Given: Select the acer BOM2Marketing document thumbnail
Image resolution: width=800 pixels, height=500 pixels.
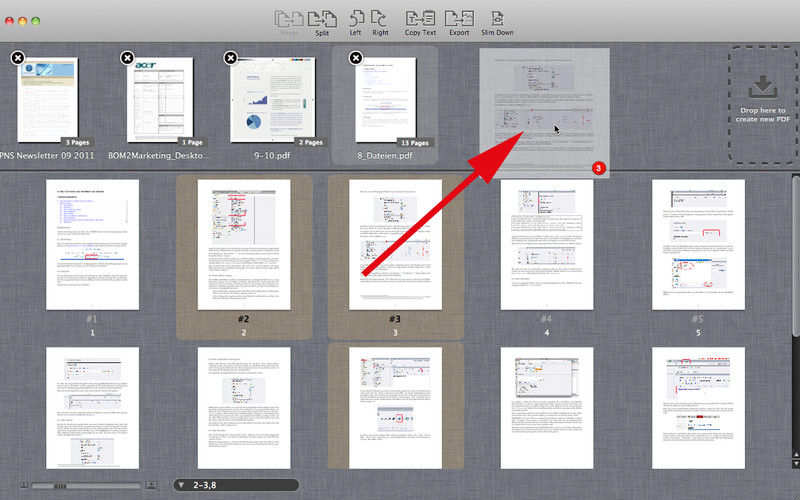Looking at the screenshot, I should click(x=160, y=100).
